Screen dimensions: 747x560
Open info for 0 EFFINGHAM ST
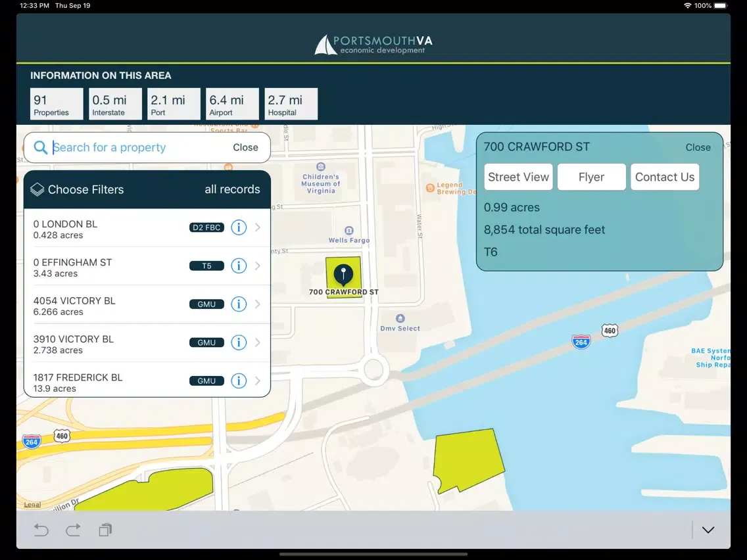click(239, 266)
